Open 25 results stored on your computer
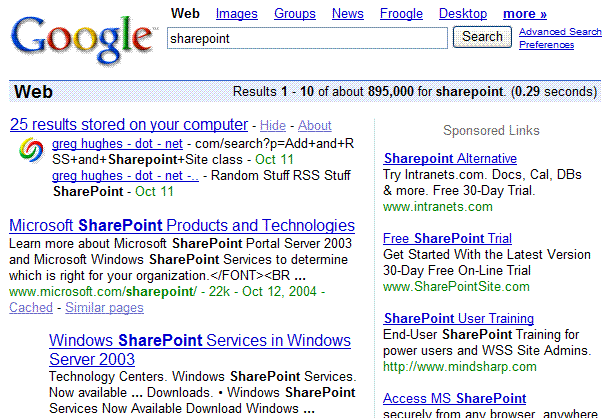Viewport: 608px width, 418px height. [x=129, y=125]
